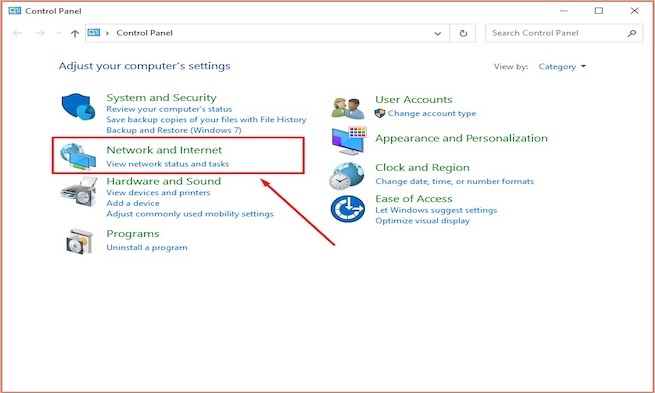This screenshot has height=393, width=655.
Task: Open Backup and Restore (Windows 7)
Action: (174, 130)
